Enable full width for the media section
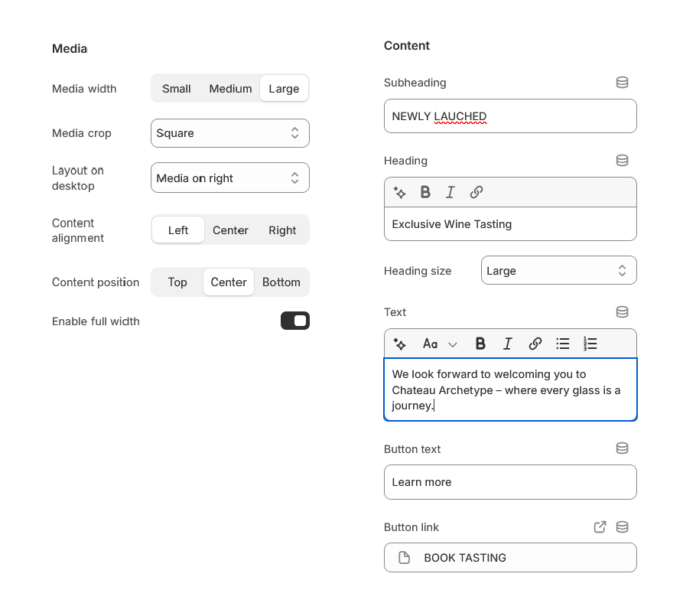The image size is (696, 616). [x=294, y=321]
